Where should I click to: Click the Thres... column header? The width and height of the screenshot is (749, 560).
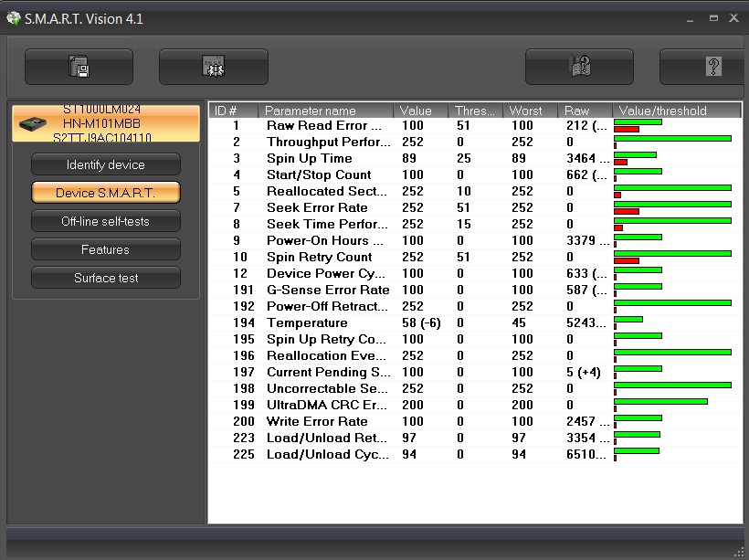[x=475, y=111]
